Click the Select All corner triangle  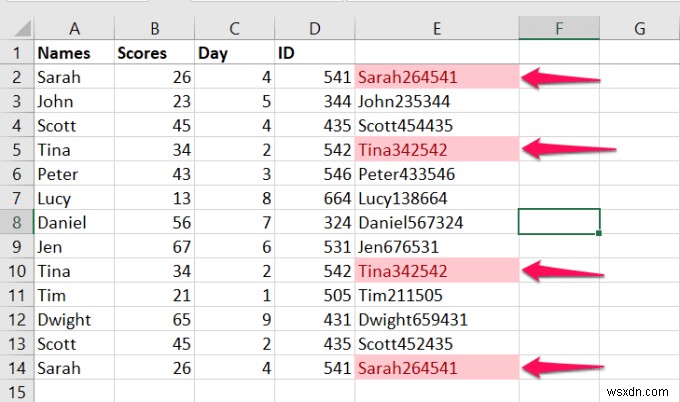click(17, 27)
